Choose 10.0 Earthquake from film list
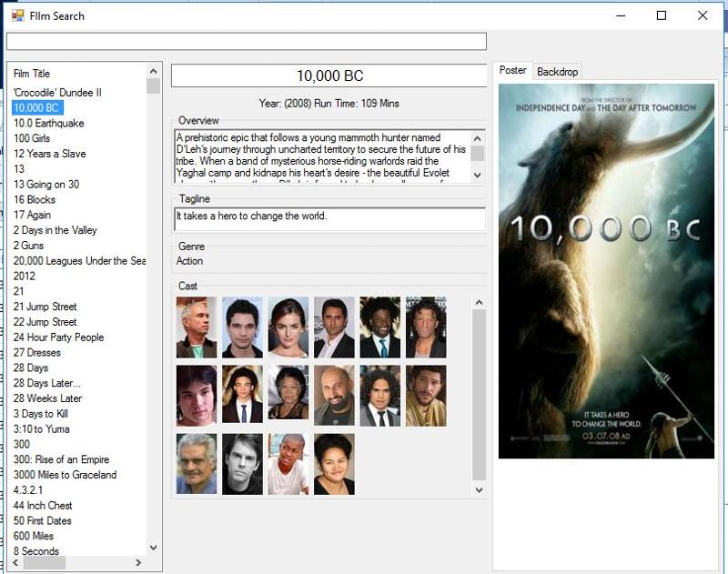728x574 pixels. point(49,123)
